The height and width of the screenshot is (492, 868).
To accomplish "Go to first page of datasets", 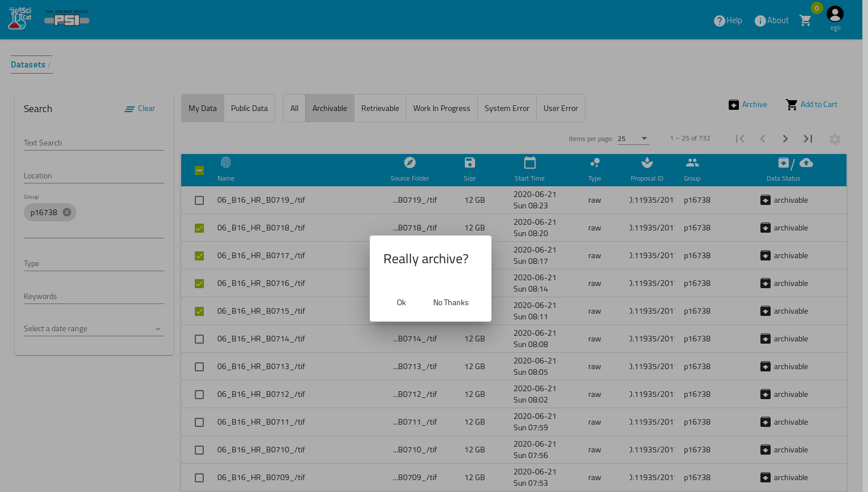I will pos(740,139).
